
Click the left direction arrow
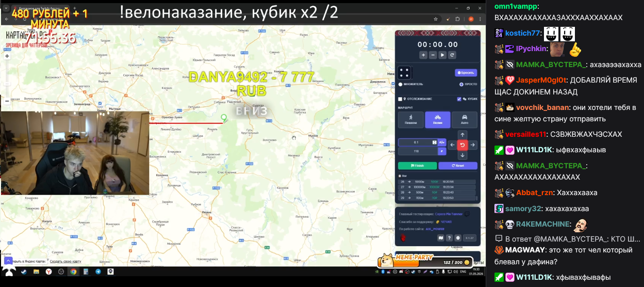(452, 145)
